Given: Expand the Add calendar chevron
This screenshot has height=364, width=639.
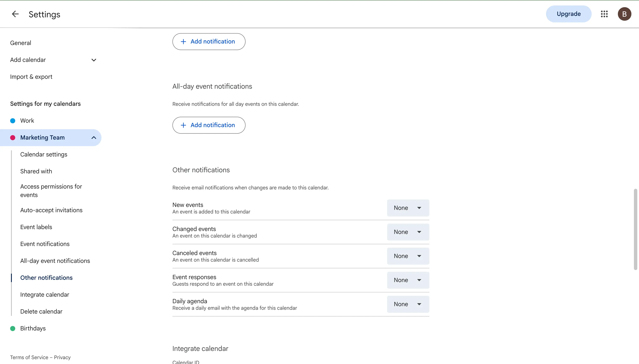Looking at the screenshot, I should click(x=94, y=60).
